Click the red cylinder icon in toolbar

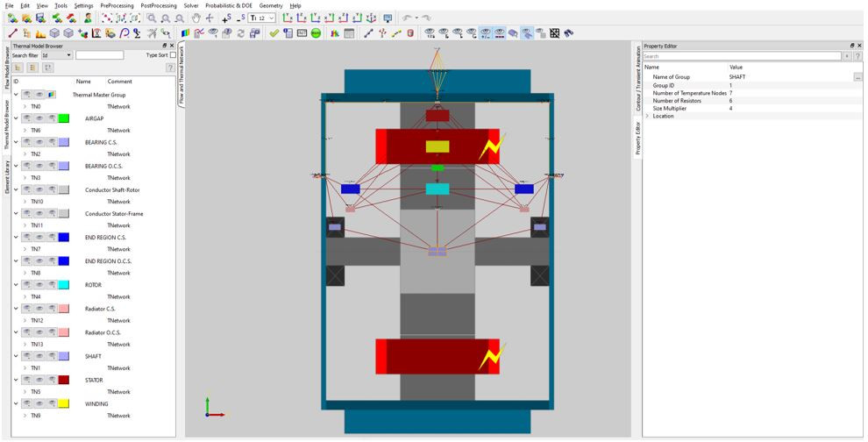(409, 33)
